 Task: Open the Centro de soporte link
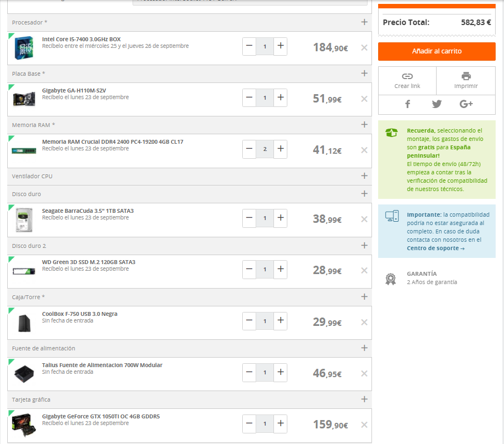click(x=436, y=248)
